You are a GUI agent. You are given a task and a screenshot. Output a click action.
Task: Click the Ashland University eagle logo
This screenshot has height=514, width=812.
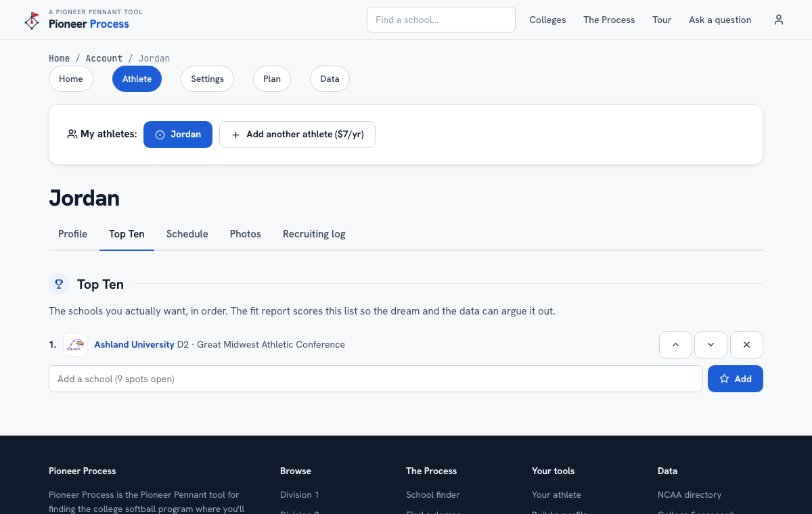pyautogui.click(x=75, y=345)
